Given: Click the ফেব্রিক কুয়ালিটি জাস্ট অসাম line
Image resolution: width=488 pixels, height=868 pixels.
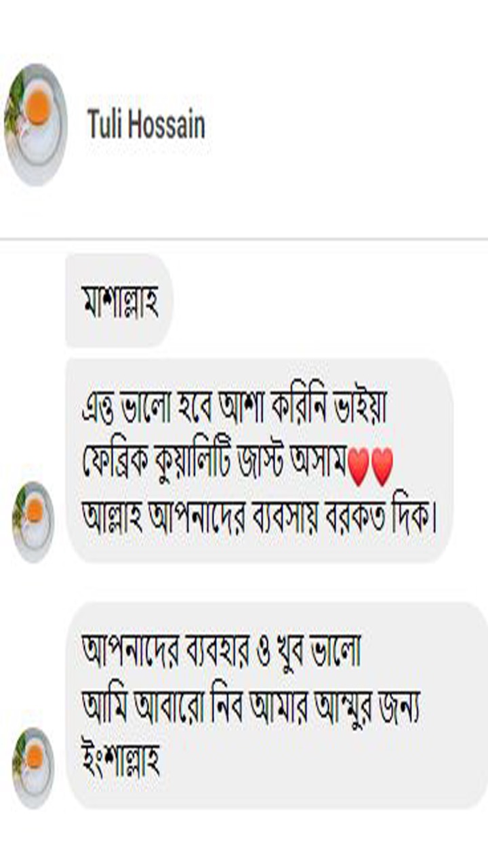Looking at the screenshot, I should pos(214,467).
